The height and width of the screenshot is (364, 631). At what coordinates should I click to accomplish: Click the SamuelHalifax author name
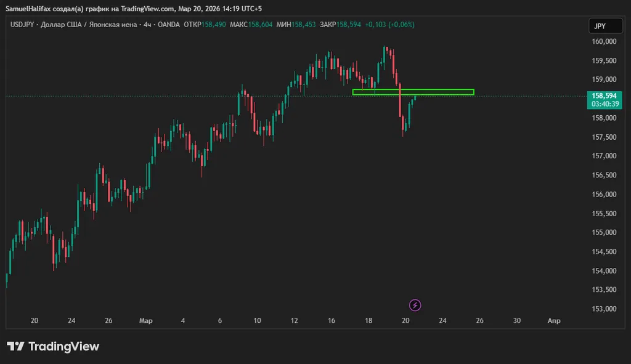(x=30, y=9)
